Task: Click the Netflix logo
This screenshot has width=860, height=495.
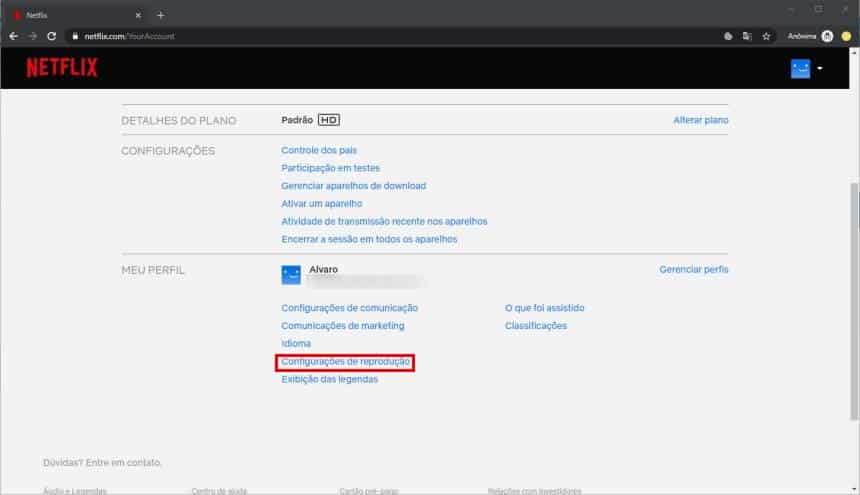Action: pyautogui.click(x=62, y=68)
